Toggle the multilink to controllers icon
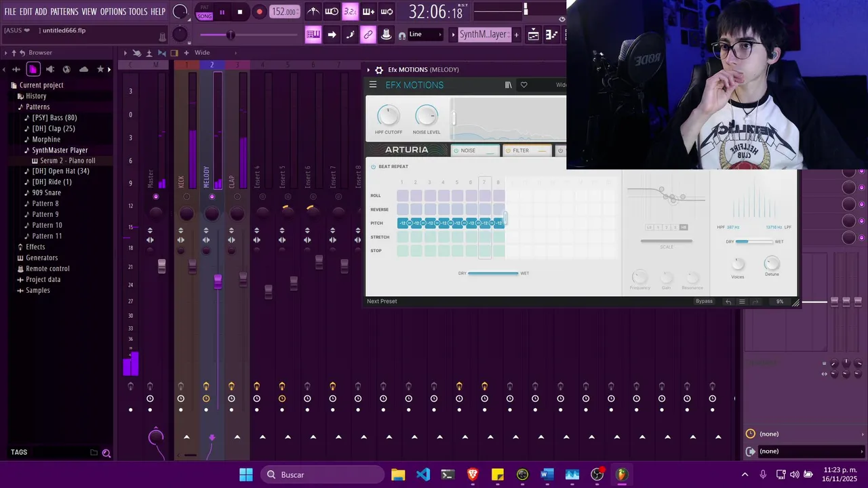This screenshot has width=868, height=488. pos(368,35)
